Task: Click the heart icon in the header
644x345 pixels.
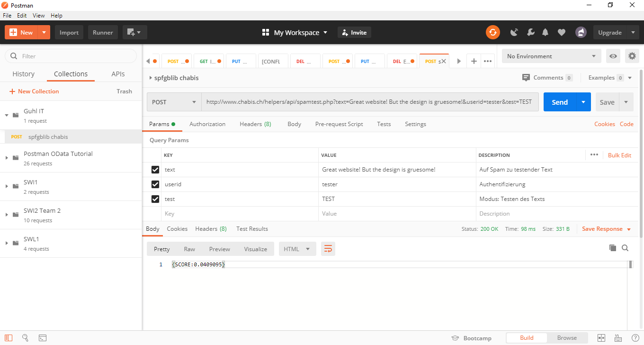Action: [562, 32]
